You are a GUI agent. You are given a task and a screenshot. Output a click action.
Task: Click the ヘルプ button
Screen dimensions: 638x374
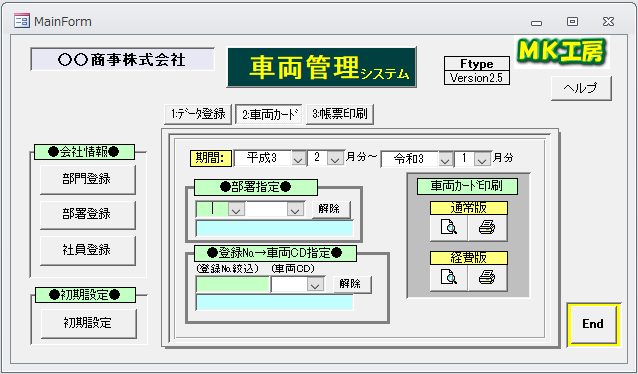[581, 88]
